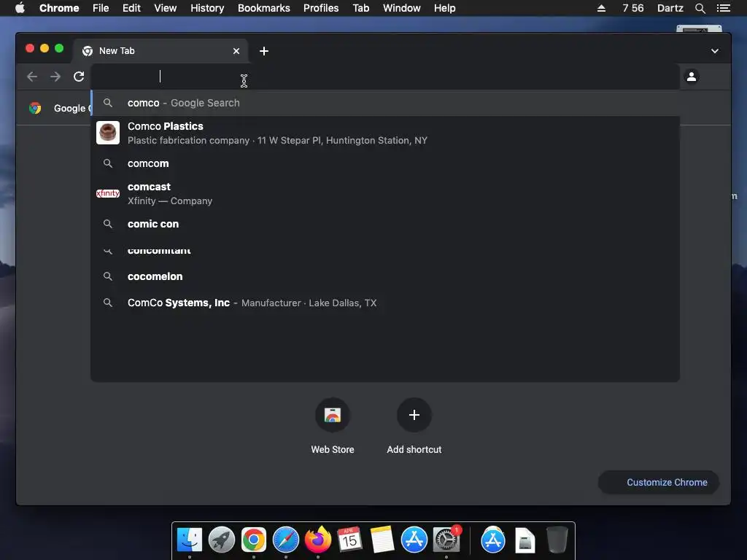
Task: Close the New Tab tab
Action: point(236,51)
